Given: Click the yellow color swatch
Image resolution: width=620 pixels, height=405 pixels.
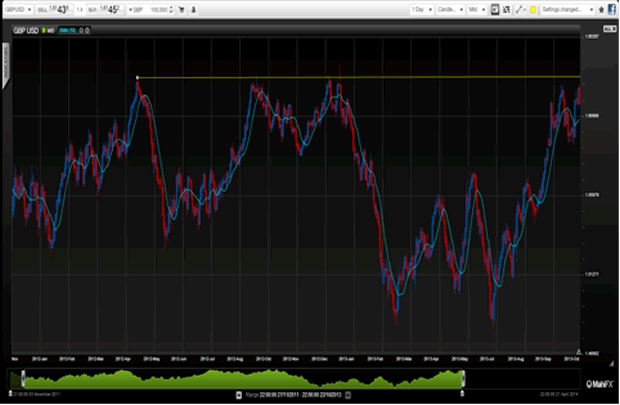Looking at the screenshot, I should tap(534, 8).
